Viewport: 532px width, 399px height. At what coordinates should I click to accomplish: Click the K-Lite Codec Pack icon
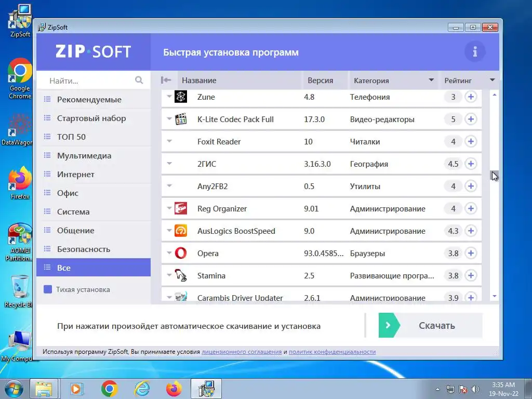point(180,119)
